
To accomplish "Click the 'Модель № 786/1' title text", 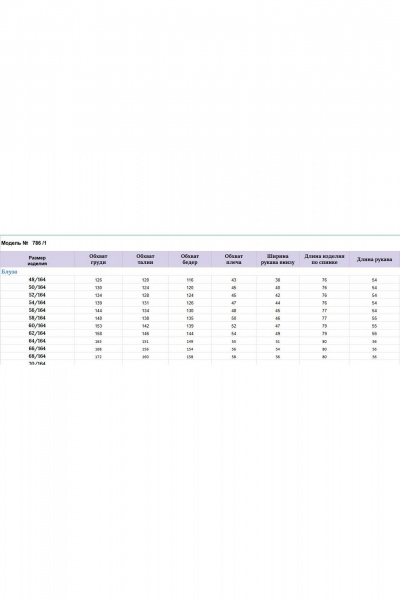I will [24, 243].
